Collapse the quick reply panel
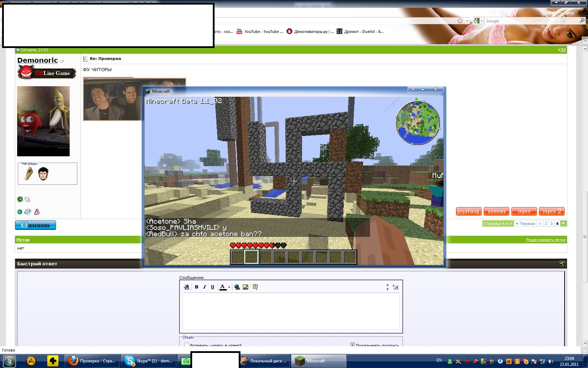This screenshot has height=368, width=588. coord(562,264)
